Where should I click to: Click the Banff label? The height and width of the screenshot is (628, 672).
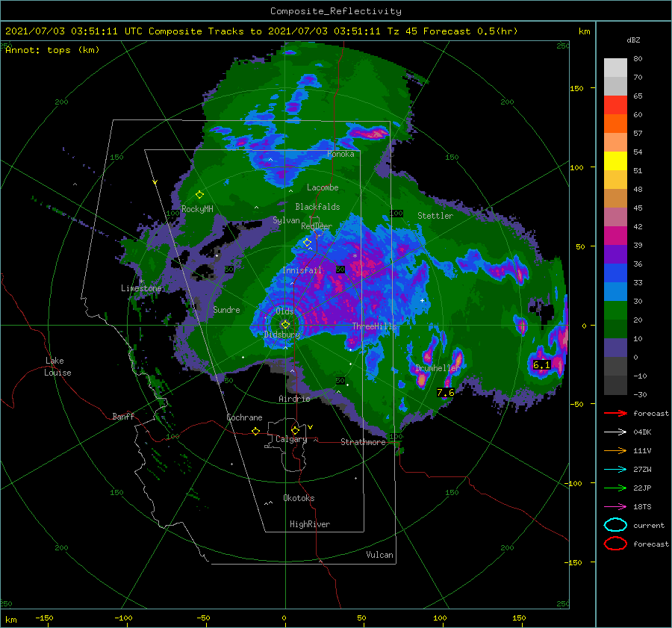123,416
